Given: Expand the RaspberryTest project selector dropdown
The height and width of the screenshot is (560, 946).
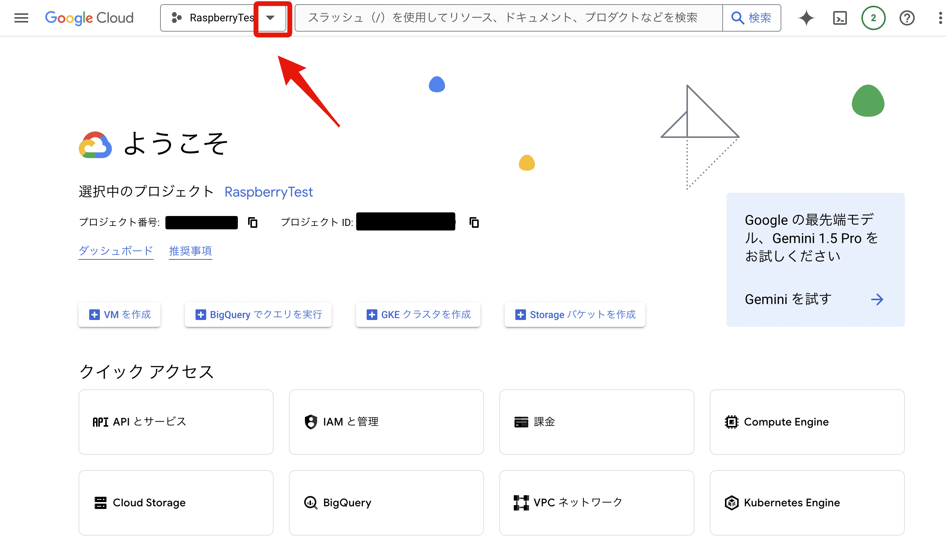Looking at the screenshot, I should [x=270, y=18].
